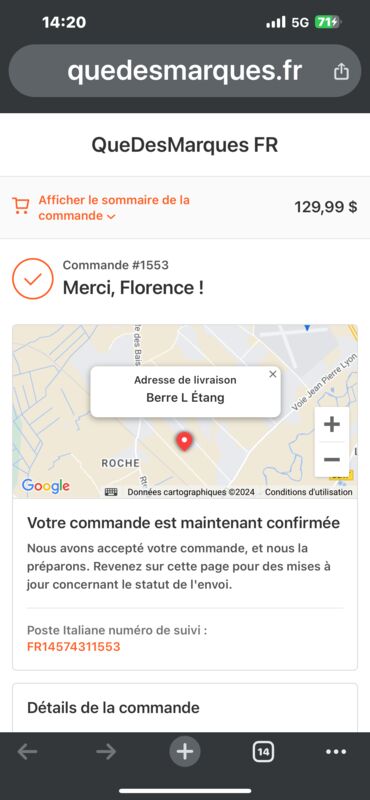This screenshot has width=370, height=800.
Task: Open tracking number FR14574311553
Action: tap(73, 647)
